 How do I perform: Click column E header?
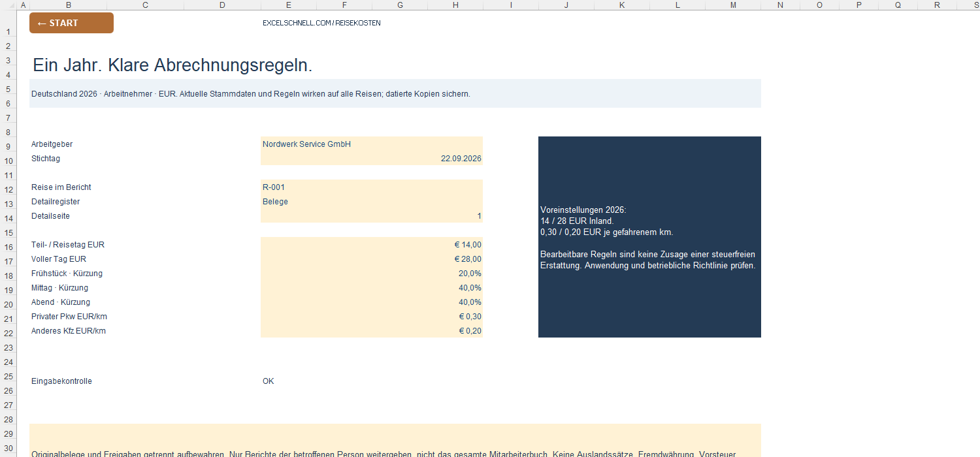click(x=288, y=5)
